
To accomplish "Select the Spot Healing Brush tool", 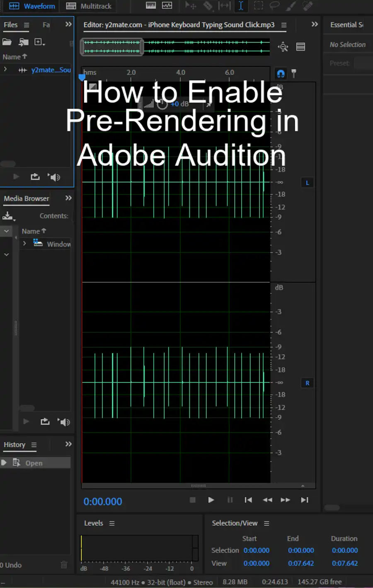I will (x=308, y=6).
